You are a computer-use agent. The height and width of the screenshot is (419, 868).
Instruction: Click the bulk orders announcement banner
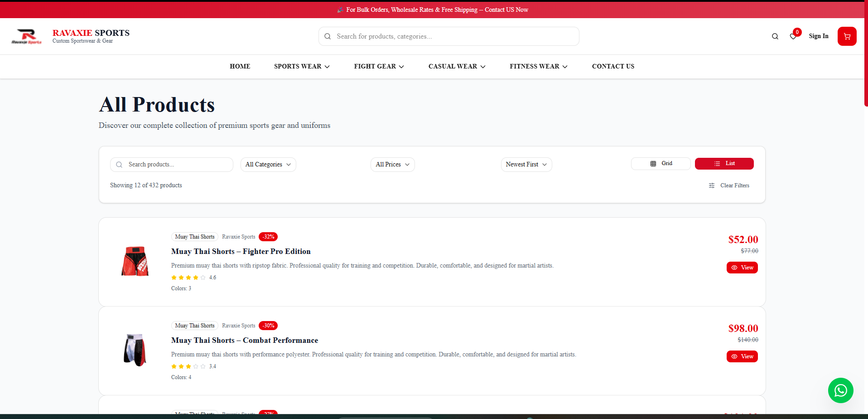coord(432,10)
